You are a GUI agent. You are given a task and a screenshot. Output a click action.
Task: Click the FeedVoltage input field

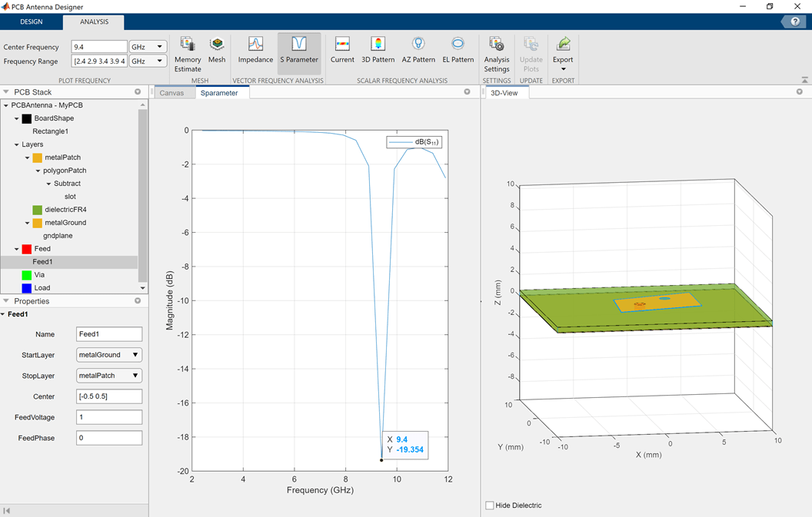[109, 417]
